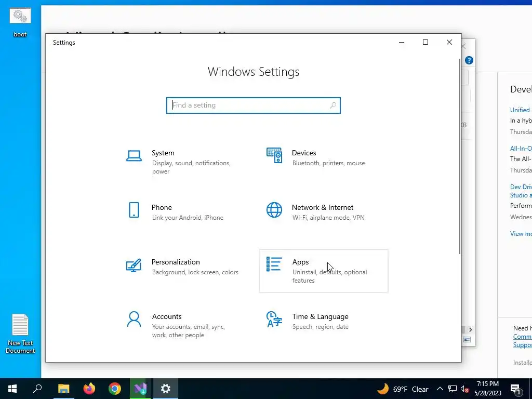
Task: Open the weather widget showing 69°F Clear
Action: (403, 389)
